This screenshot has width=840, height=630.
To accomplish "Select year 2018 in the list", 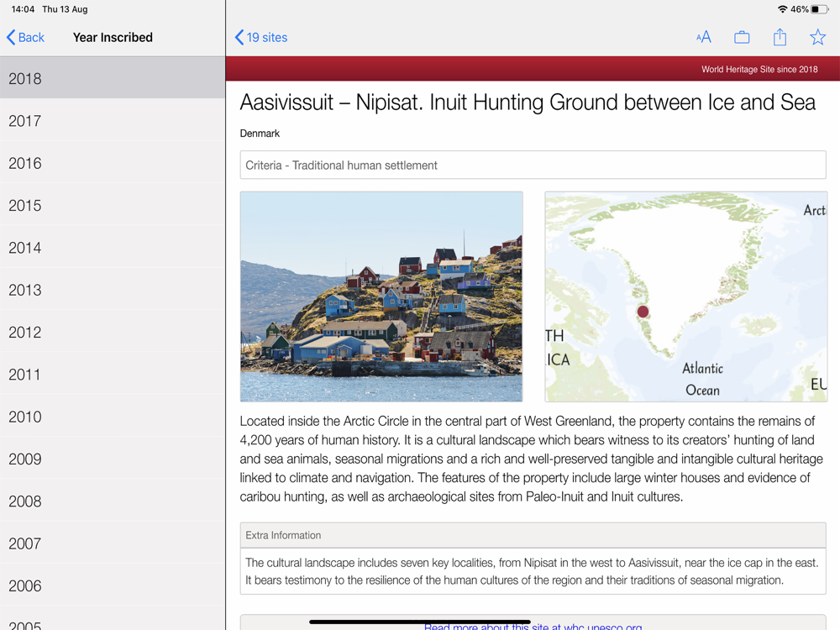I will (x=113, y=78).
